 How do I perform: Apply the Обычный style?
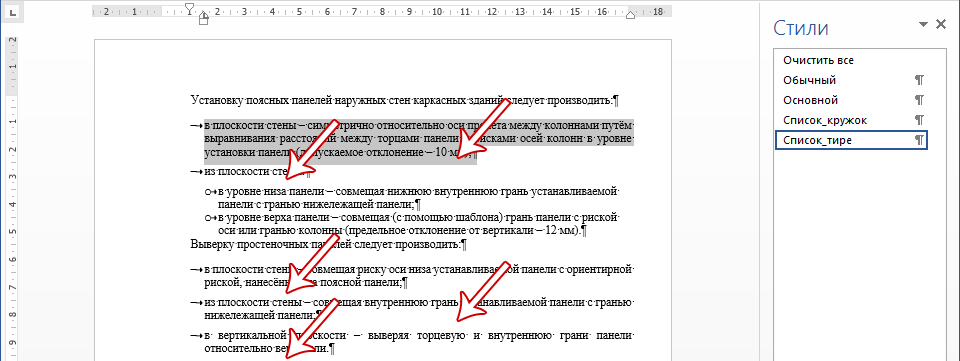tap(851, 80)
